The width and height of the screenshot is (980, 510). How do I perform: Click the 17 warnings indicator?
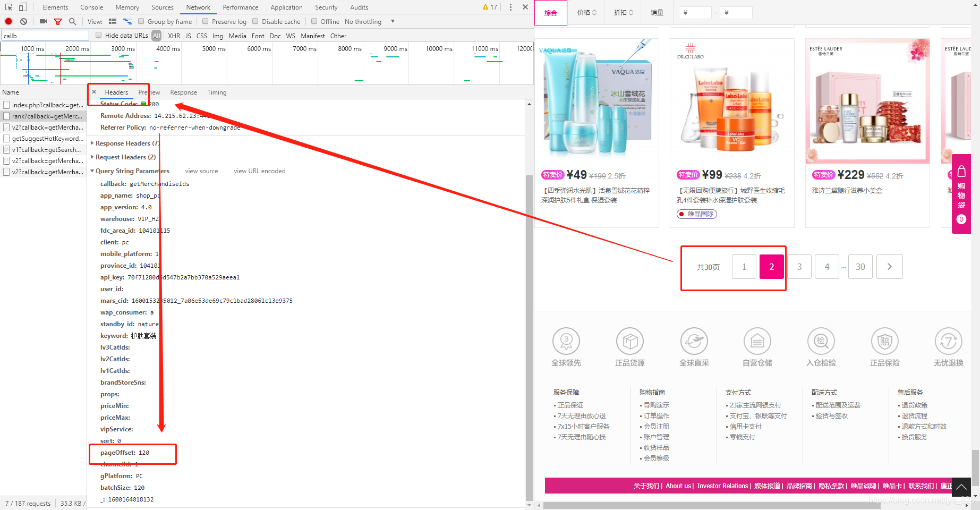490,7
